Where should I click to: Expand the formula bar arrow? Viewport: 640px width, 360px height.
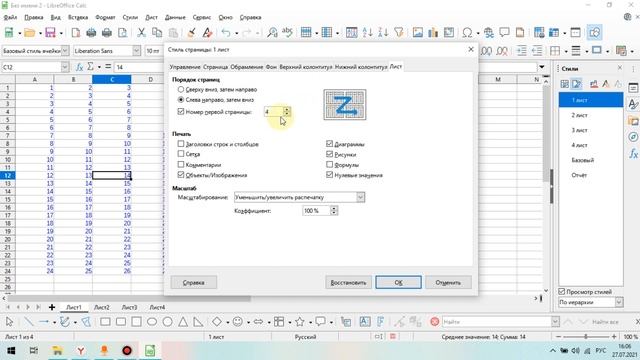pyautogui.click(x=542, y=67)
